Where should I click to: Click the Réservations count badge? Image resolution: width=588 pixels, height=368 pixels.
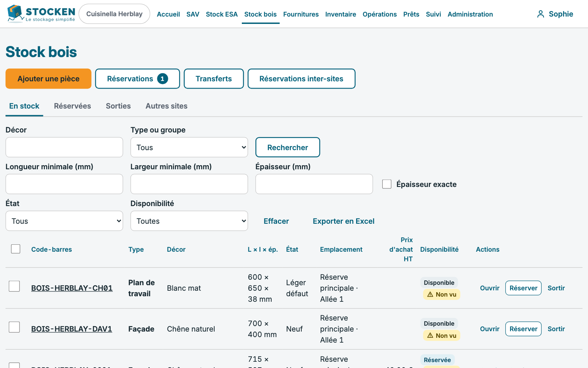(x=162, y=79)
